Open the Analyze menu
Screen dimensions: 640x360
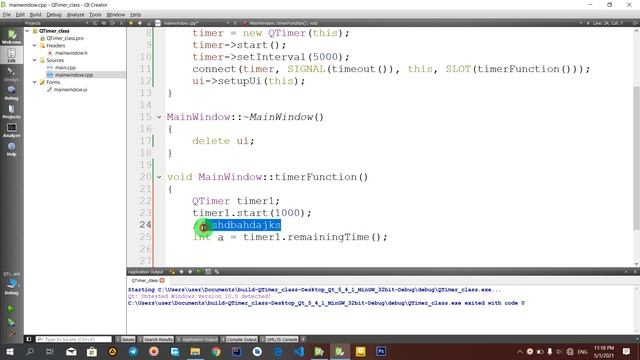(75, 15)
